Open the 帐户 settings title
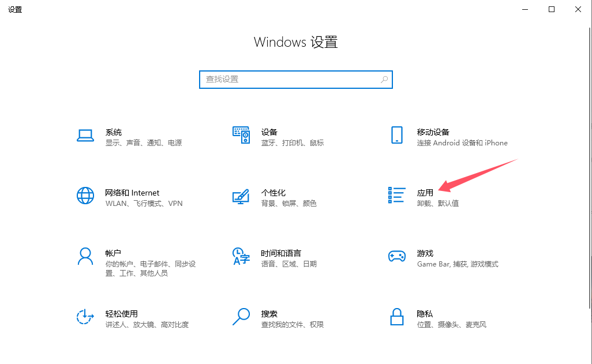This screenshot has width=592, height=364. point(113,253)
